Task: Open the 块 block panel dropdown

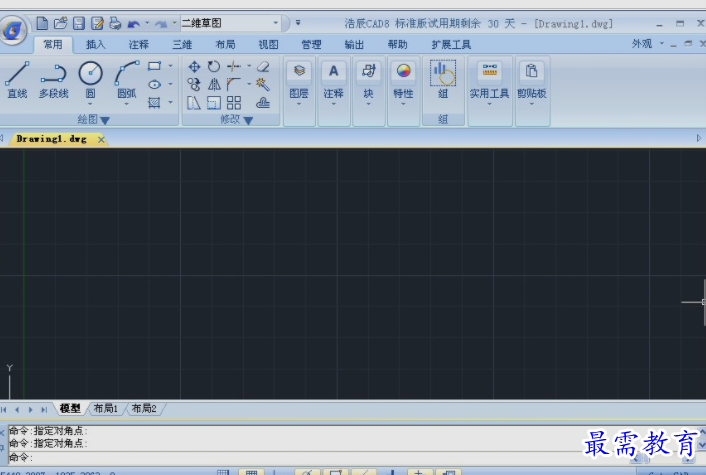Action: 368,104
